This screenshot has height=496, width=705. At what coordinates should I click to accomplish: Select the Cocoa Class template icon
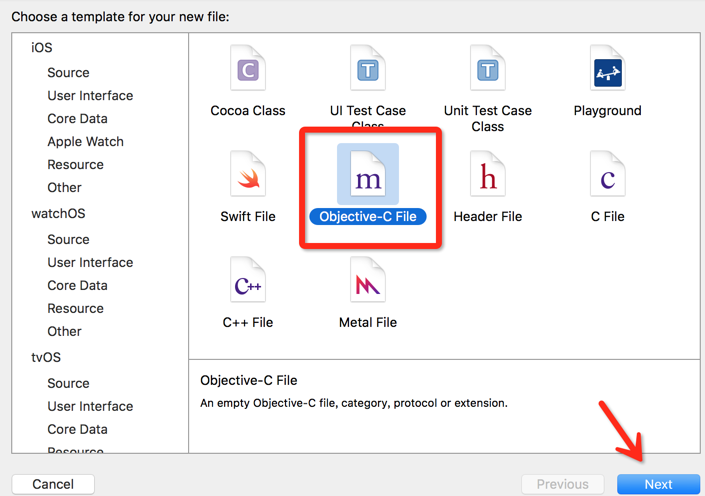248,70
